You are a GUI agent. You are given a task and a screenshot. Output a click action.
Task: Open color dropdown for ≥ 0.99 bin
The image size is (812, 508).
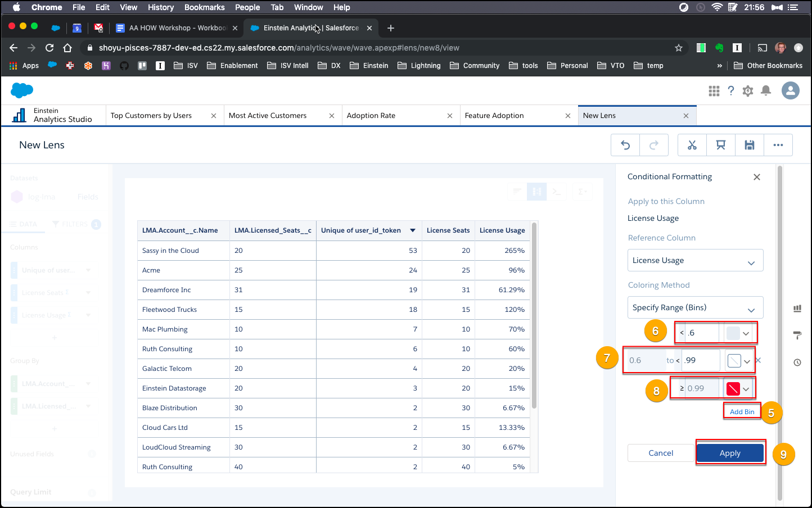pyautogui.click(x=746, y=389)
